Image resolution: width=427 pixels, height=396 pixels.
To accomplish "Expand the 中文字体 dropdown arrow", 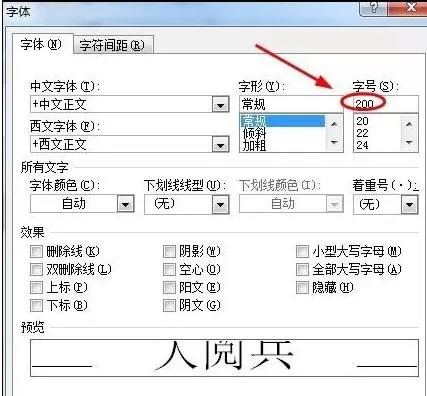I will pyautogui.click(x=220, y=105).
